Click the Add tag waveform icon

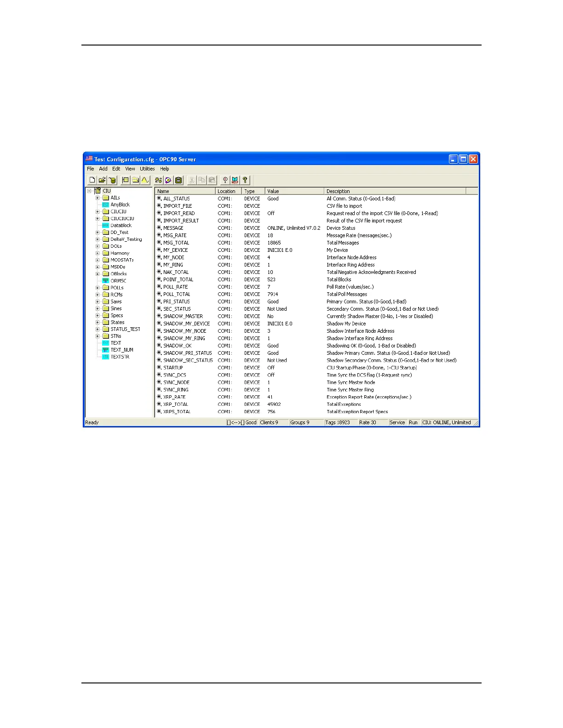coord(145,180)
